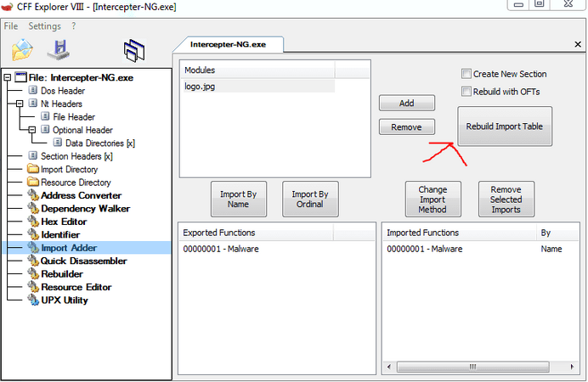Click the Remove button
The width and height of the screenshot is (588, 382).
406,127
